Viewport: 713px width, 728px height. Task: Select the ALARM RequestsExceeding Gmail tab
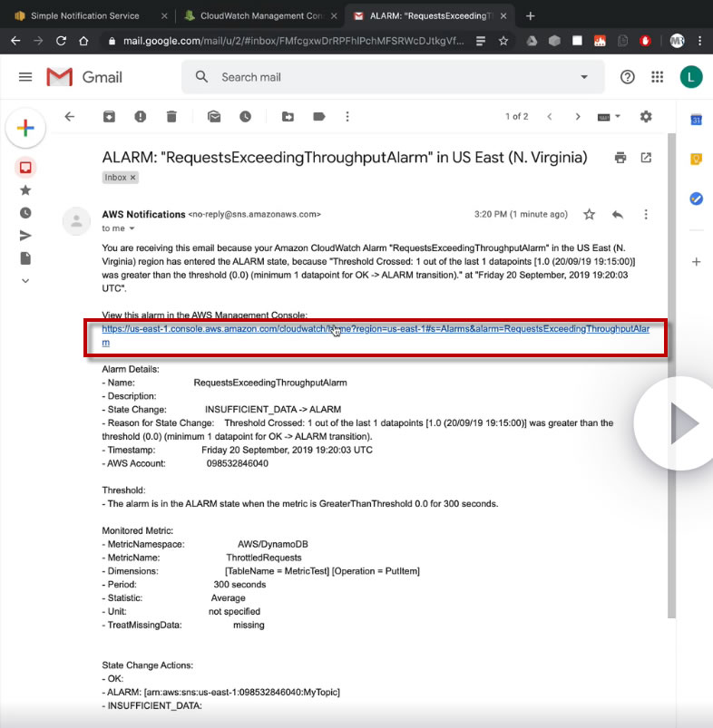pyautogui.click(x=430, y=15)
